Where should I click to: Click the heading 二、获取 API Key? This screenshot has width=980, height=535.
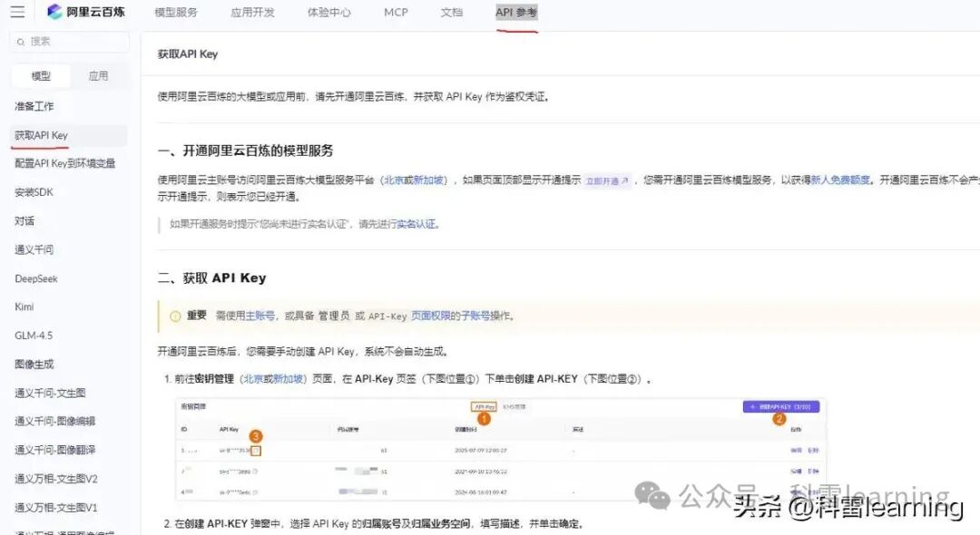point(211,277)
